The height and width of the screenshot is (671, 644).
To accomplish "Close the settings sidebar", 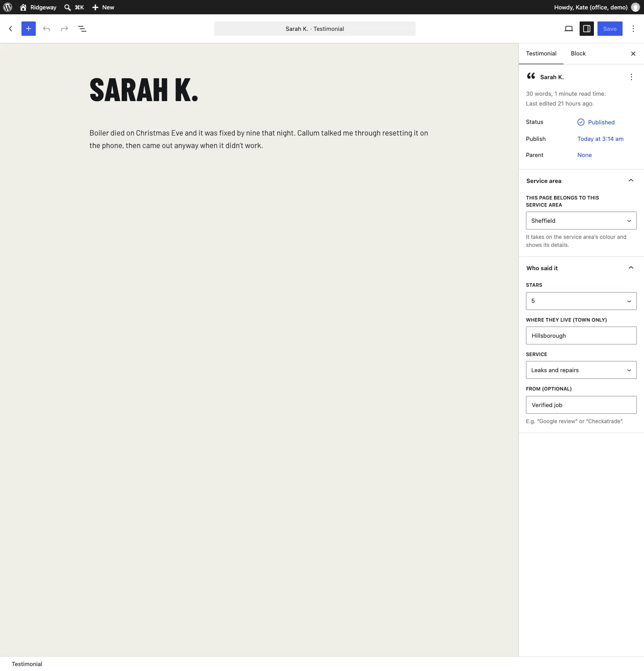I will pyautogui.click(x=633, y=54).
